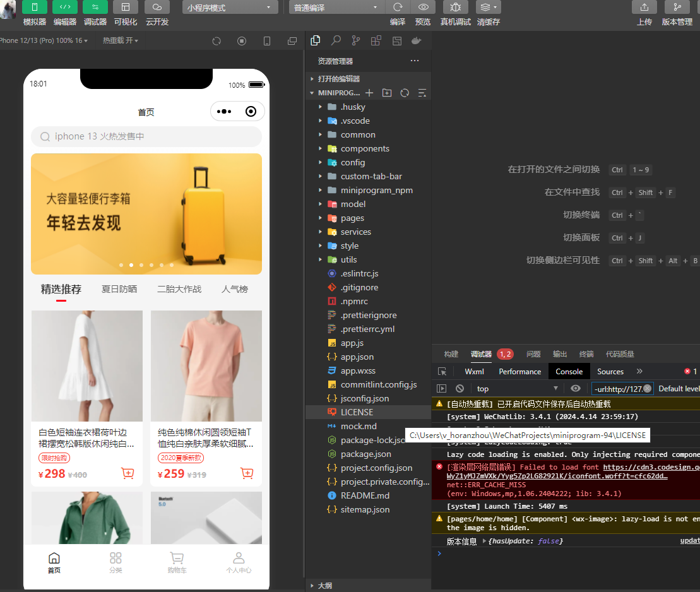The image size is (700, 592).
Task: Click the yellow suitcase banner image
Action: tap(146, 214)
